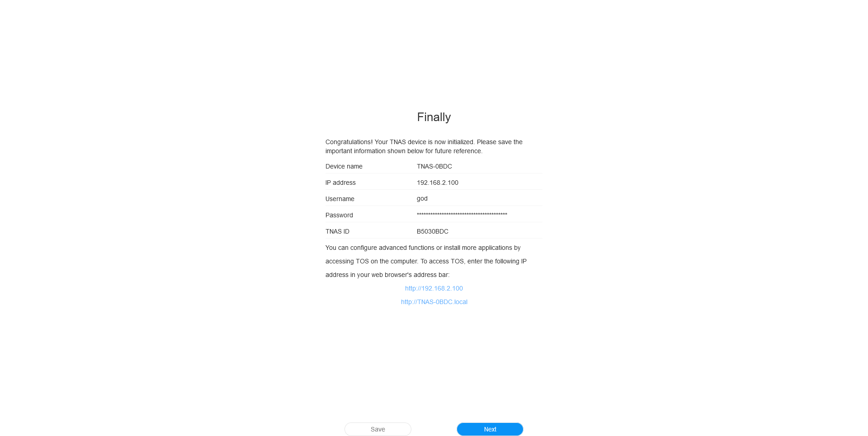
Task: Click the Congratulations message first line
Action: (424, 142)
